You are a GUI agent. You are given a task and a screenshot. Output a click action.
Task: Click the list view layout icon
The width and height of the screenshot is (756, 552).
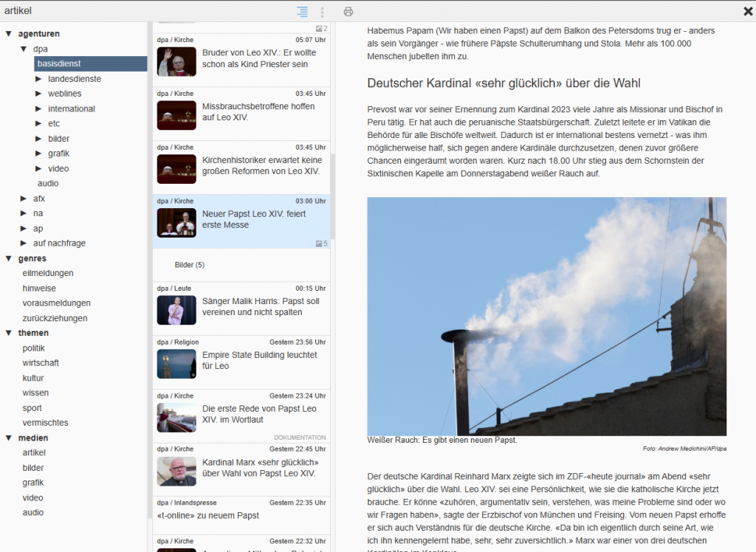coord(302,12)
